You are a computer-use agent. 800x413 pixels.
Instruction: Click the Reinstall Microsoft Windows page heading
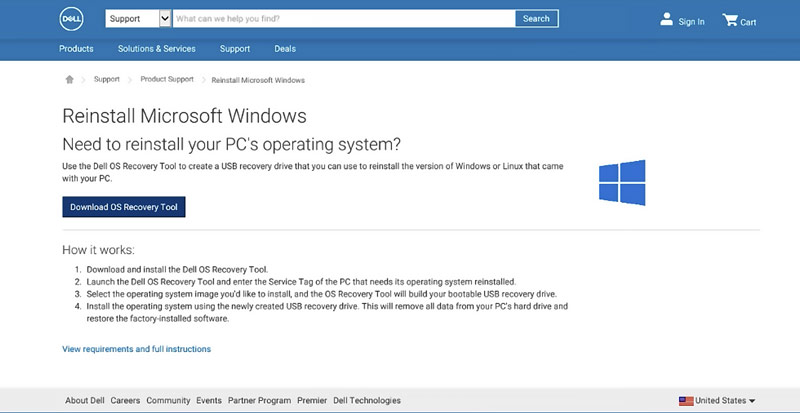point(184,116)
